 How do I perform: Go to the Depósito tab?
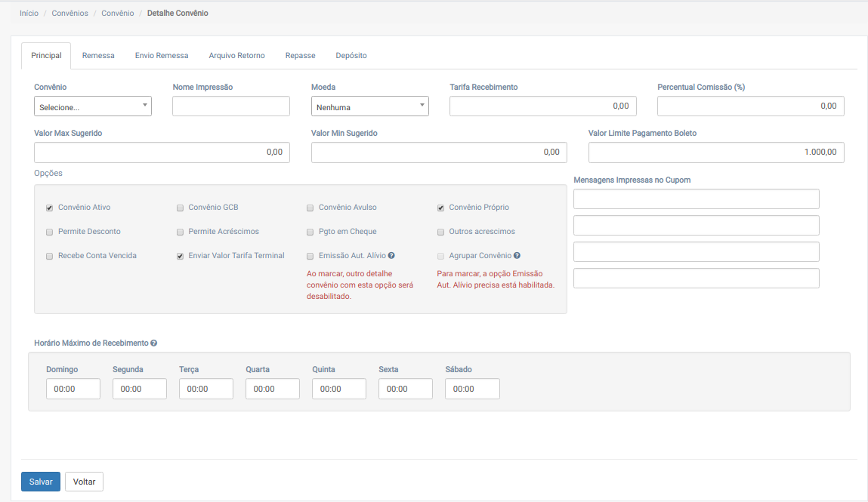[351, 56]
